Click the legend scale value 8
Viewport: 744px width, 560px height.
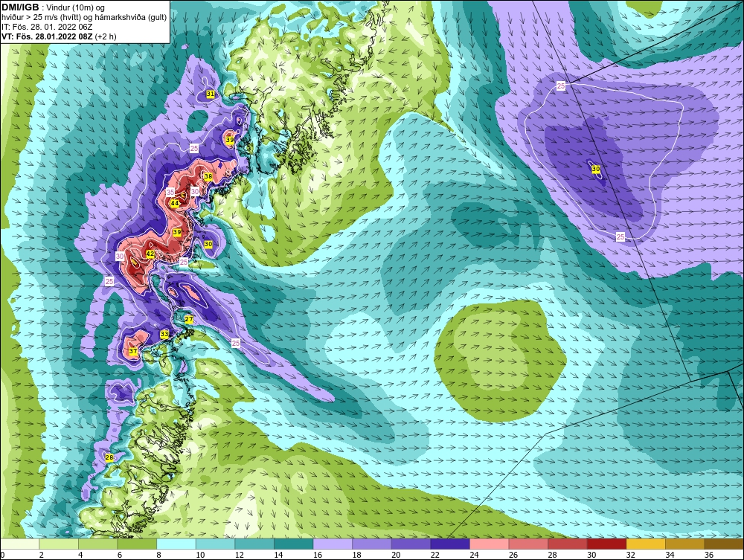(x=158, y=555)
